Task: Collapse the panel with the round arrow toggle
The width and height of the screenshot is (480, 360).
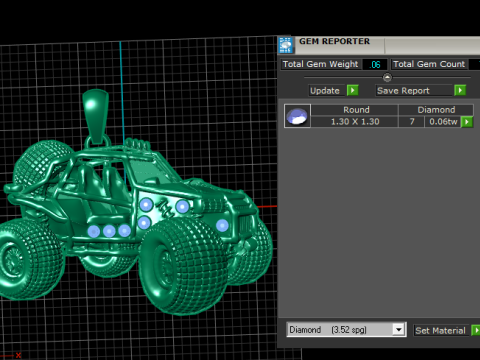Action: point(387,77)
